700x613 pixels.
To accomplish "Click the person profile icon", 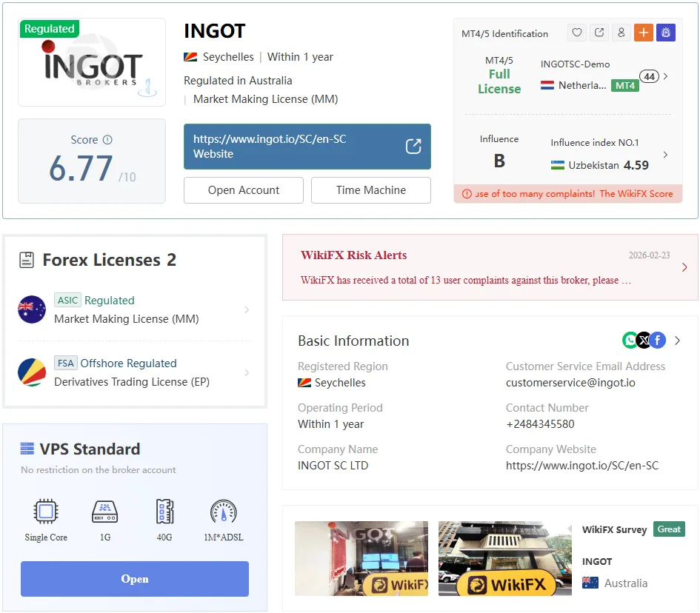I will click(621, 32).
